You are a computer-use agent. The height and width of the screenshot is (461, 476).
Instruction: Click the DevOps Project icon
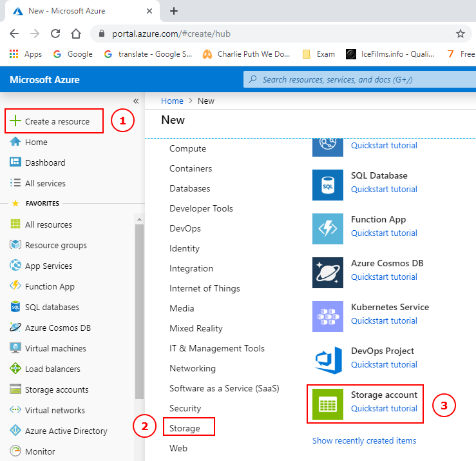tap(328, 360)
